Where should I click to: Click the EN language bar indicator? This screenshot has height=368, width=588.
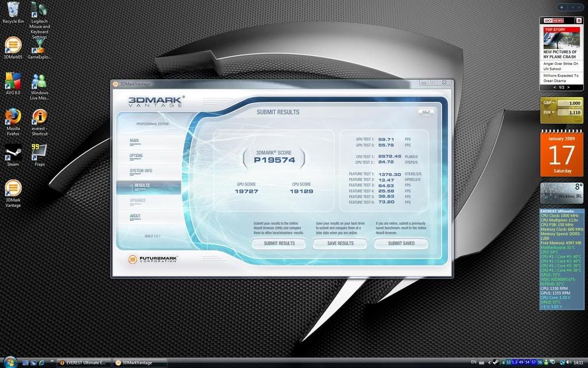[x=474, y=362]
